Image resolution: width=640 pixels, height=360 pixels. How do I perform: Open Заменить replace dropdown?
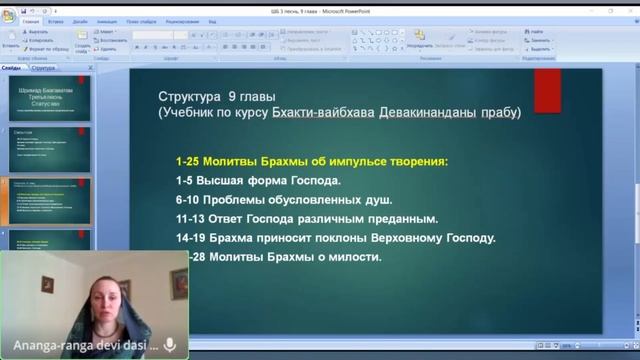coord(539,40)
